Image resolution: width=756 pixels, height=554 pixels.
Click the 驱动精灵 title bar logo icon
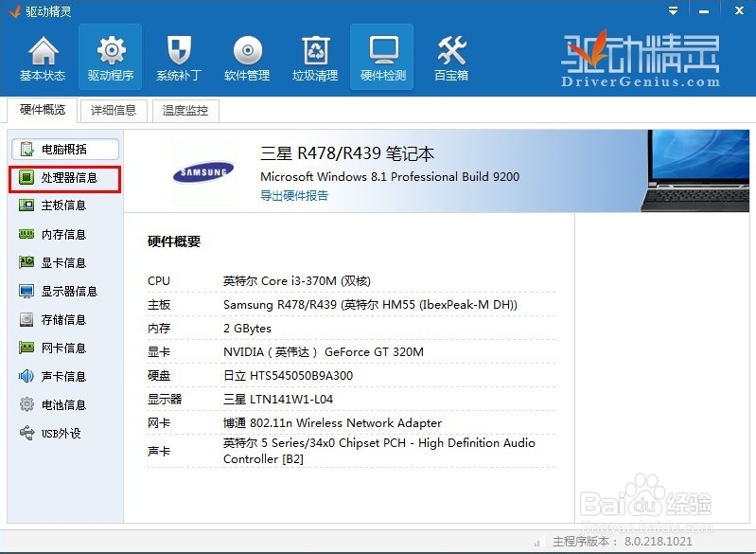click(x=13, y=10)
